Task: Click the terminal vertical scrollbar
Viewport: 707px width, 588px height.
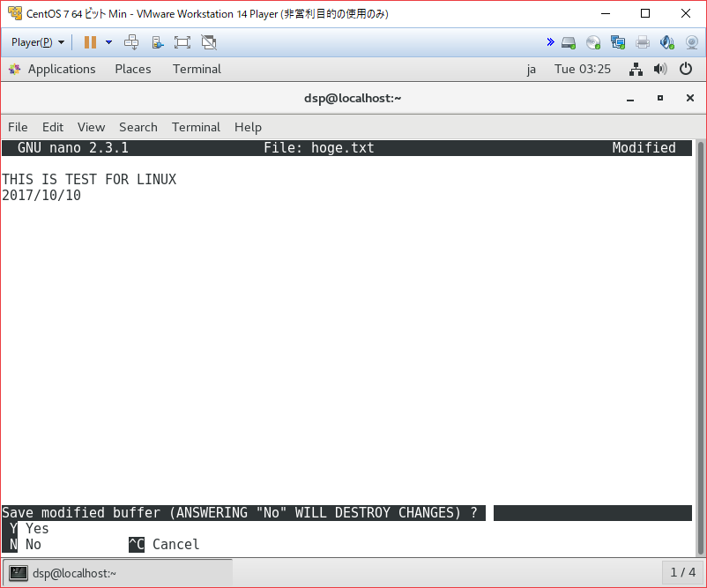Action: (701, 348)
